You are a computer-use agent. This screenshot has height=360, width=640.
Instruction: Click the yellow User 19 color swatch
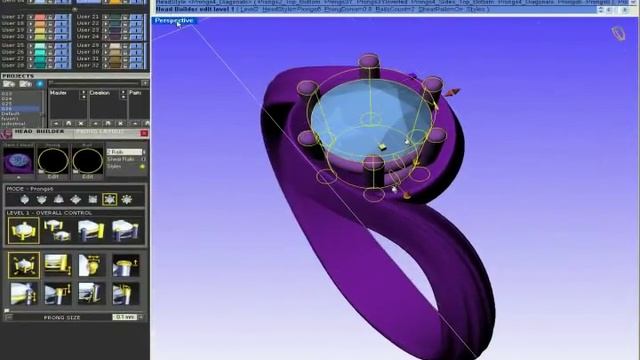[40, 30]
